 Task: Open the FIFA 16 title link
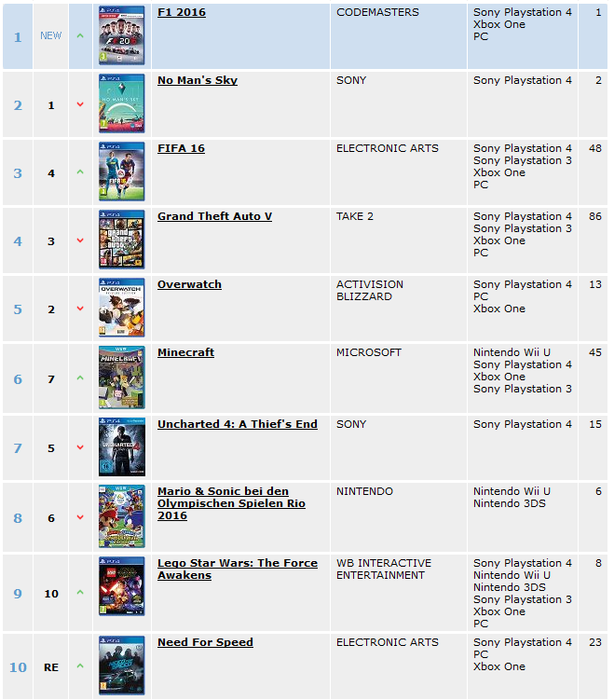(x=181, y=148)
